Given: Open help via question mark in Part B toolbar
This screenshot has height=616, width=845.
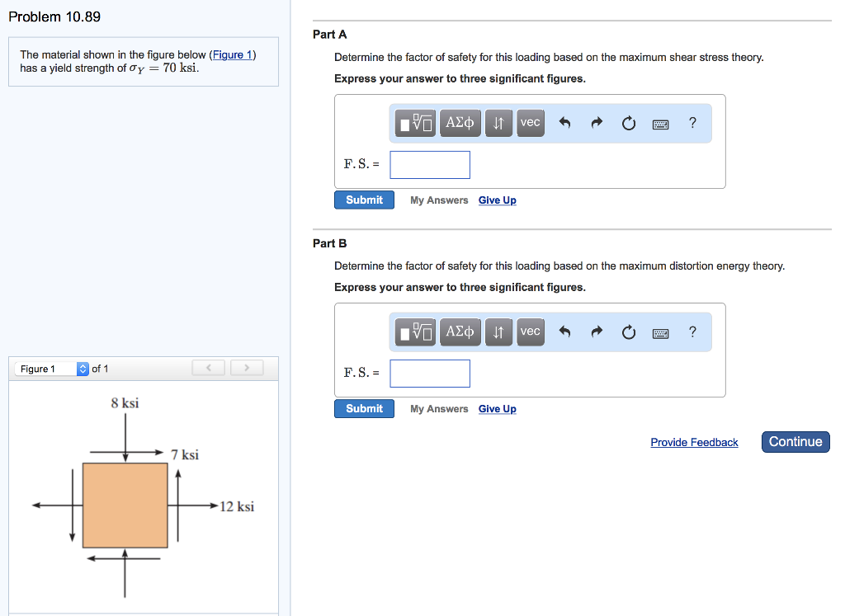Looking at the screenshot, I should click(x=692, y=332).
